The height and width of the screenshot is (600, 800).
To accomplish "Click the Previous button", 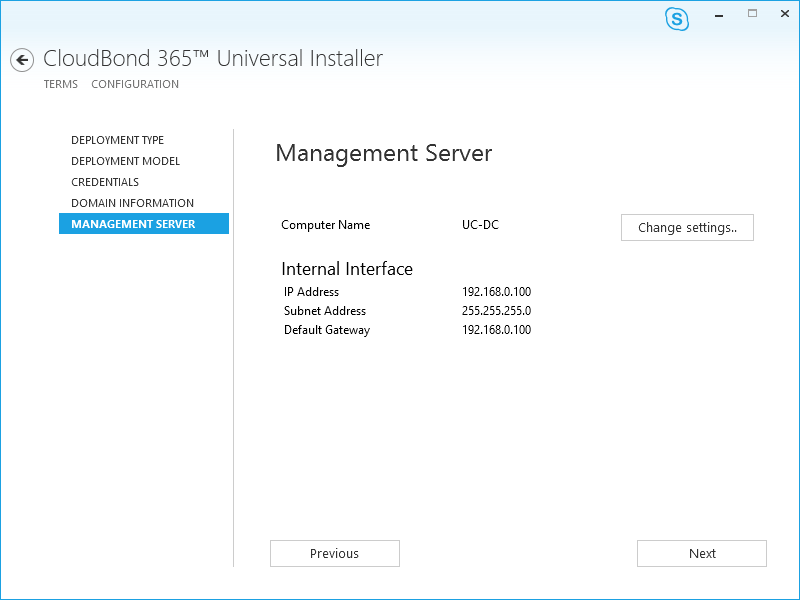I will pos(335,554).
